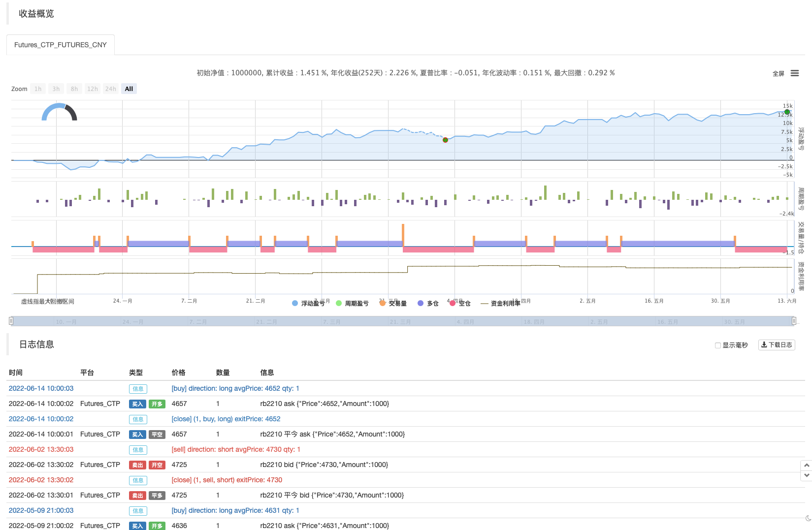The width and height of the screenshot is (812, 530).
Task: Set zoom range to 8h
Action: click(74, 89)
